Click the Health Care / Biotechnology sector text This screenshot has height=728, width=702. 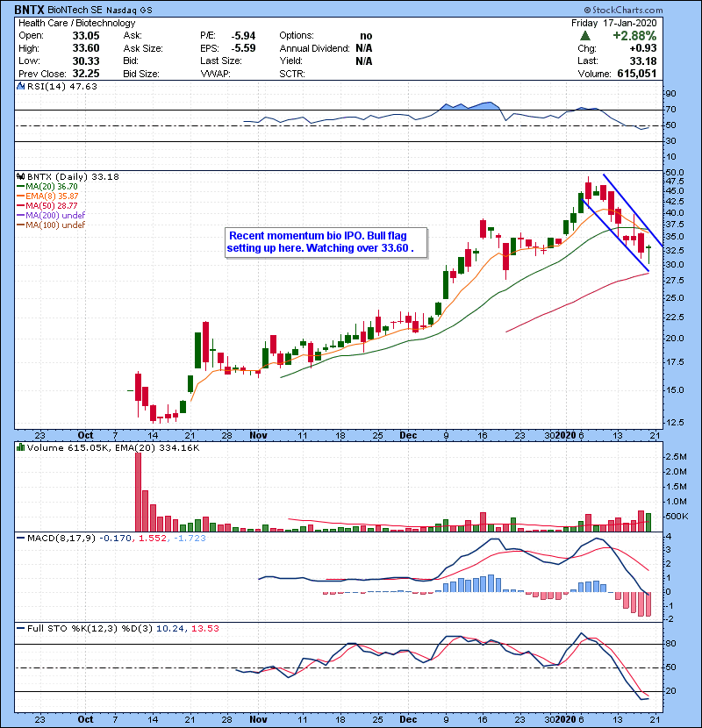tap(76, 23)
